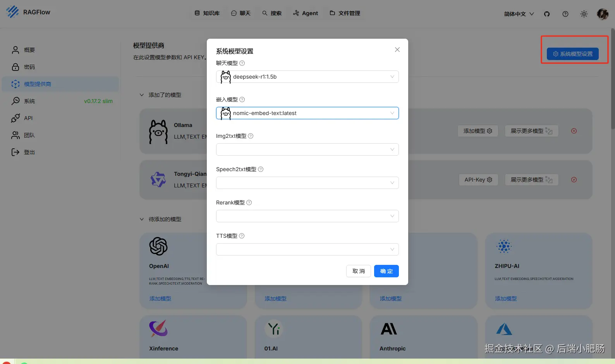This screenshot has width=615, height=364.
Task: Open API settings in sidebar
Action: click(x=60, y=118)
